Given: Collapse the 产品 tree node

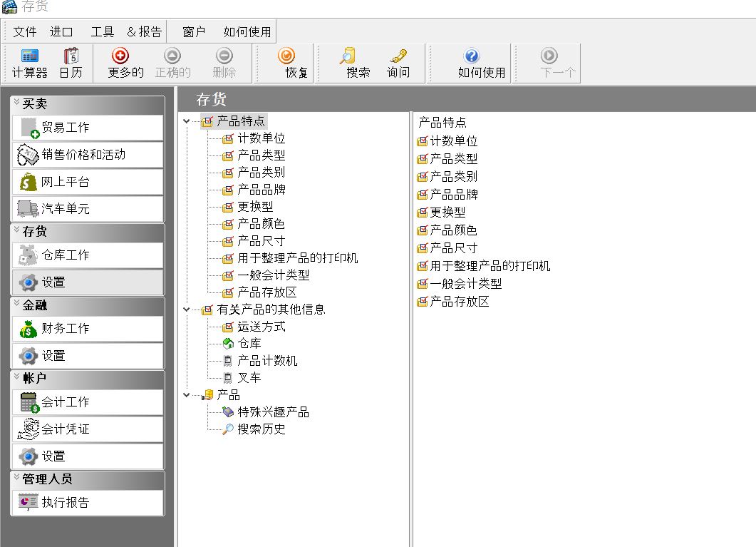Looking at the screenshot, I should pos(187,395).
